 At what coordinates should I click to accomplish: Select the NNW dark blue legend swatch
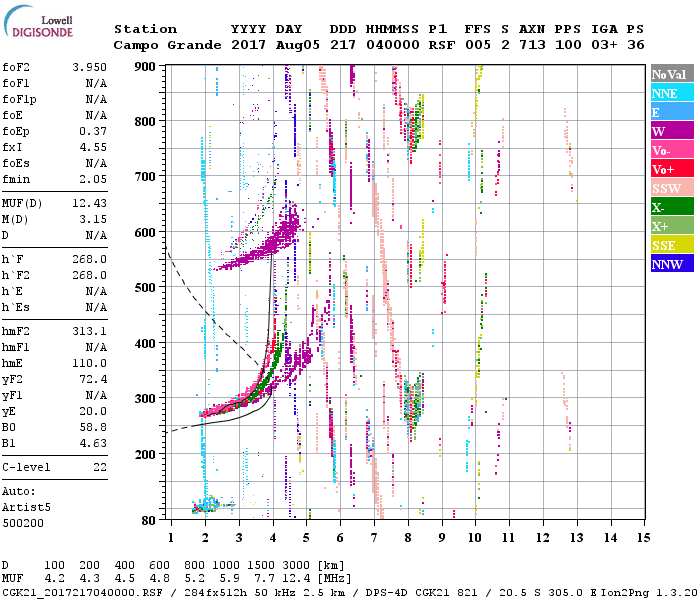point(672,263)
